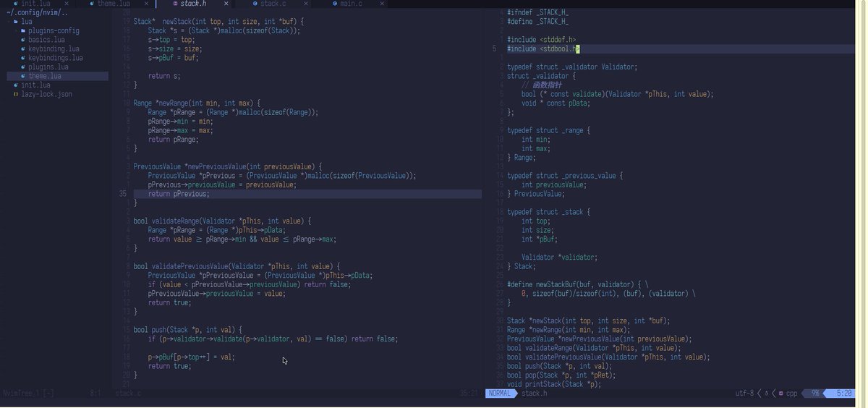Viewport: 868px width, 408px height.
Task: Click '#ifndef _STACK_H_' line in stack.h
Action: pos(537,12)
